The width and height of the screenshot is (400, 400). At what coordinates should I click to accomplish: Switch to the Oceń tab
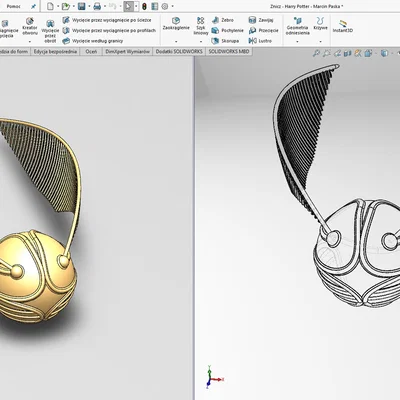click(91, 52)
